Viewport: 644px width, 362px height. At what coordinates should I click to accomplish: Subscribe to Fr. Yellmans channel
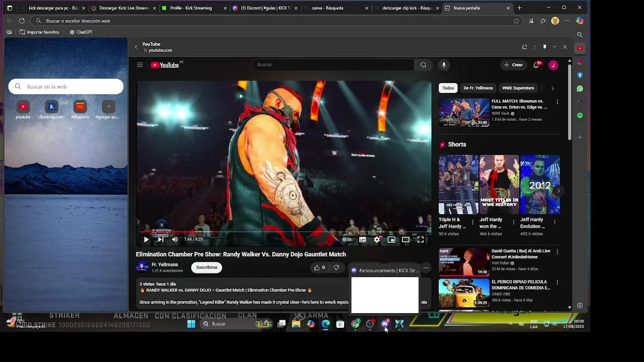pos(206,267)
